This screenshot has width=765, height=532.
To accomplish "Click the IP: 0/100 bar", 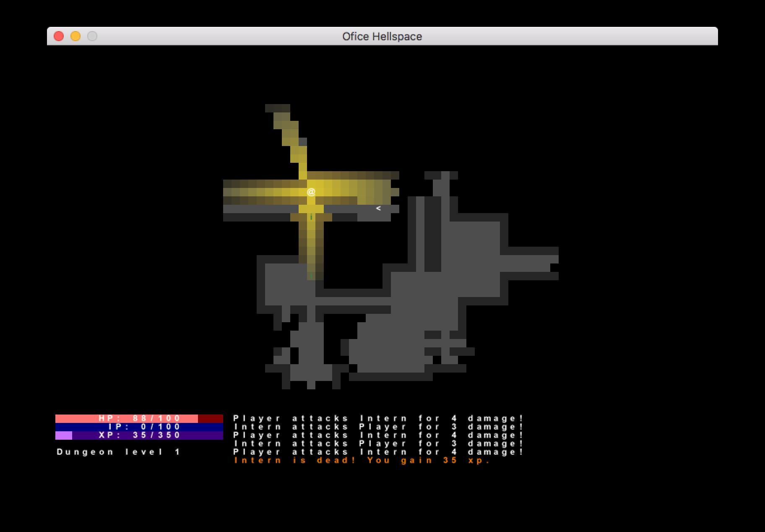I will click(x=139, y=427).
